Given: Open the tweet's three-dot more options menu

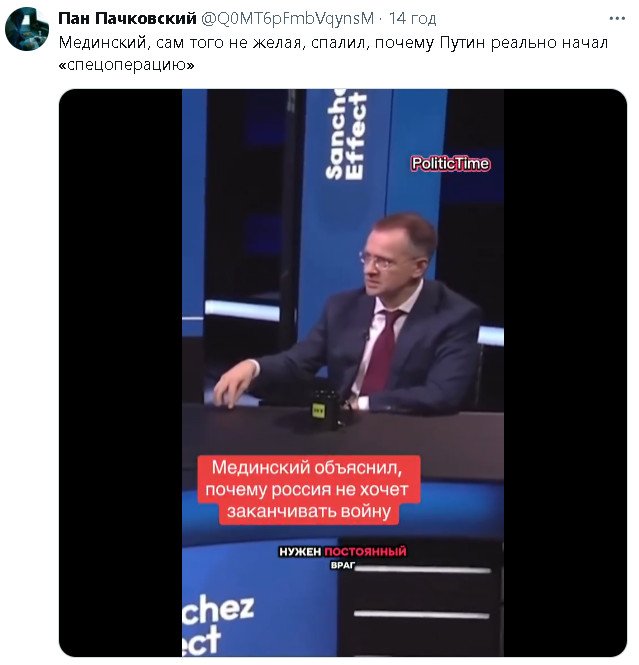Looking at the screenshot, I should tap(617, 19).
